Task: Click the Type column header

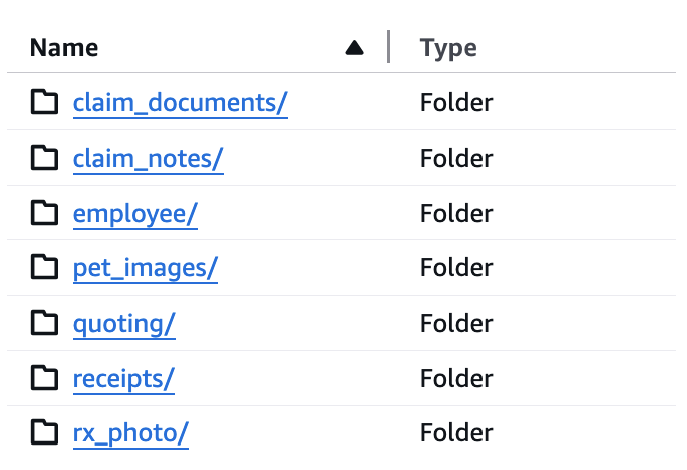Action: pos(448,47)
